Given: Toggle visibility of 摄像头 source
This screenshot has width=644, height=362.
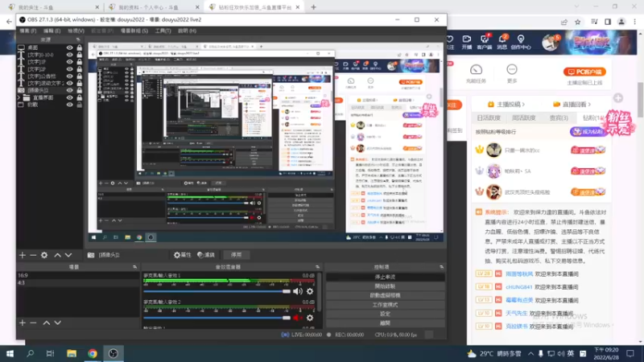Looking at the screenshot, I should [69, 90].
